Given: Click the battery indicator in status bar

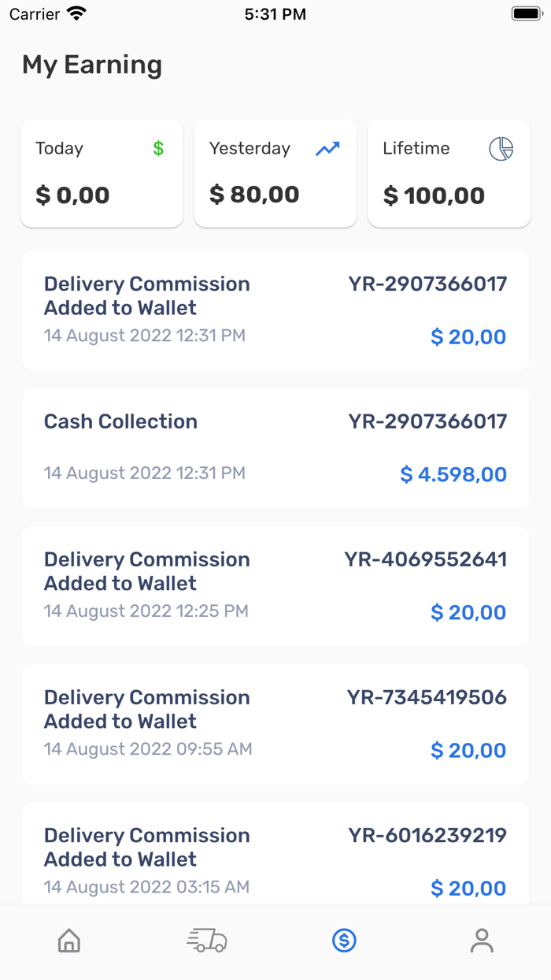Looking at the screenshot, I should click(x=526, y=13).
